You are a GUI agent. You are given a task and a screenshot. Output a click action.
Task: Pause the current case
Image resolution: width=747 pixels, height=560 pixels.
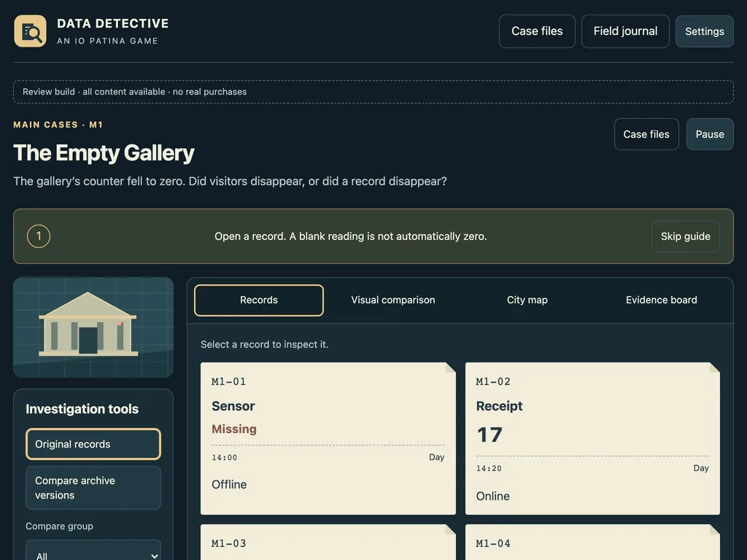(x=709, y=134)
